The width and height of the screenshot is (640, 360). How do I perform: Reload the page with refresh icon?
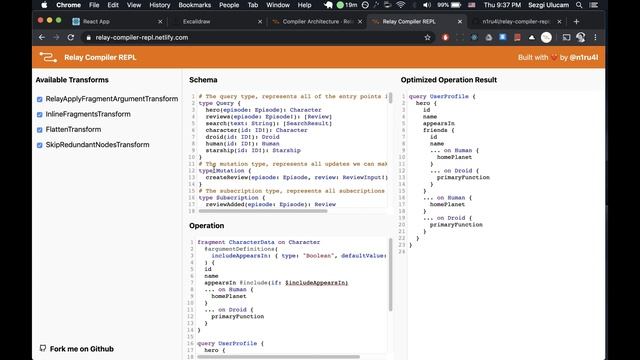coord(71,38)
